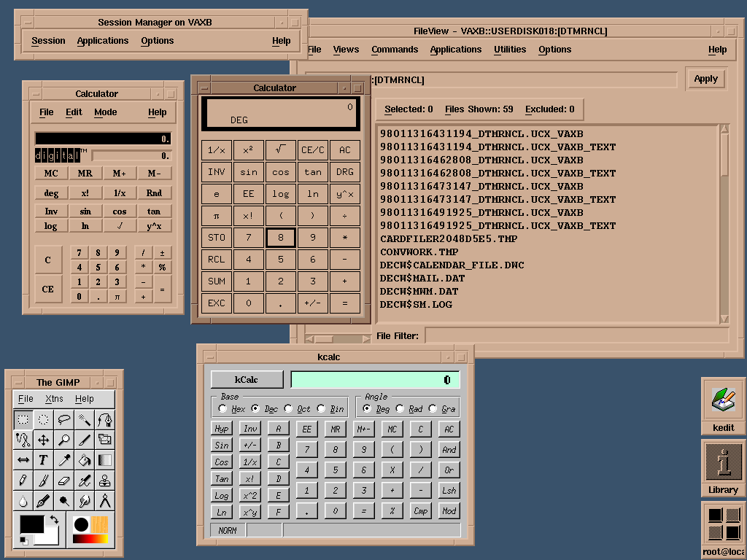Image resolution: width=747 pixels, height=560 pixels.
Task: Pick the Free Select lasso tool
Action: tap(64, 419)
